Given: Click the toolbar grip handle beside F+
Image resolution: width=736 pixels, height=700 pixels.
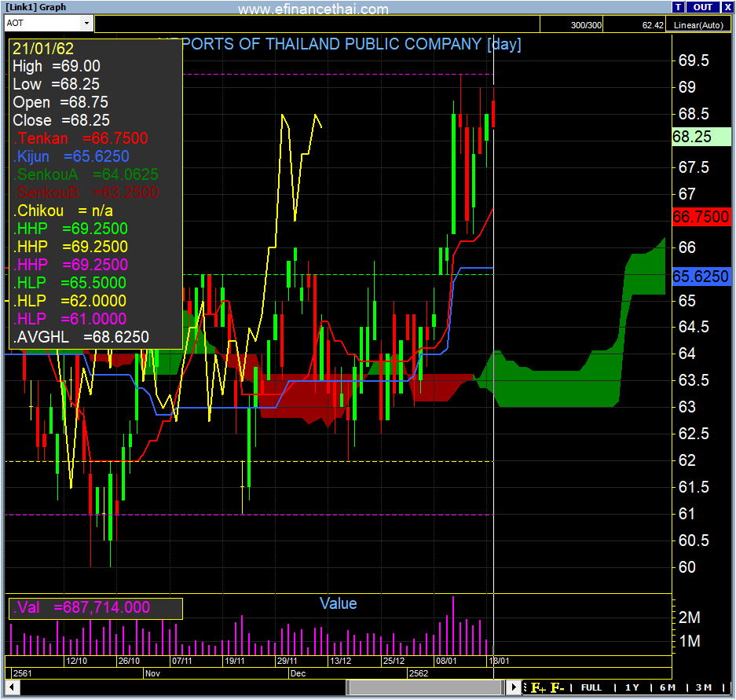Looking at the screenshot, I should [525, 687].
